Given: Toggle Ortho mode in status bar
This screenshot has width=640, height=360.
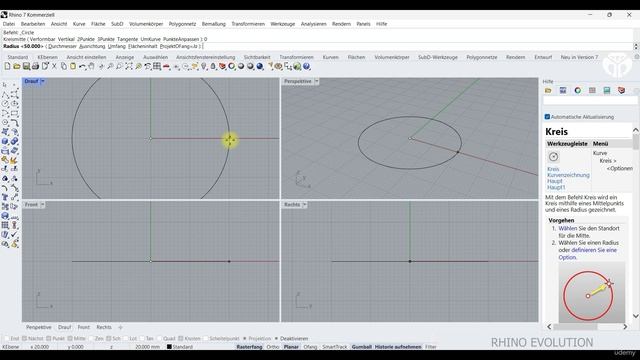Looking at the screenshot, I should [x=273, y=347].
